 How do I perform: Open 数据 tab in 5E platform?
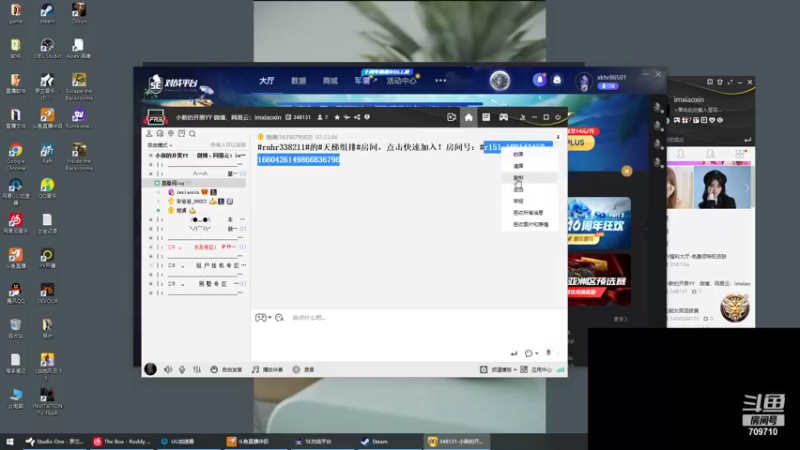tap(298, 81)
